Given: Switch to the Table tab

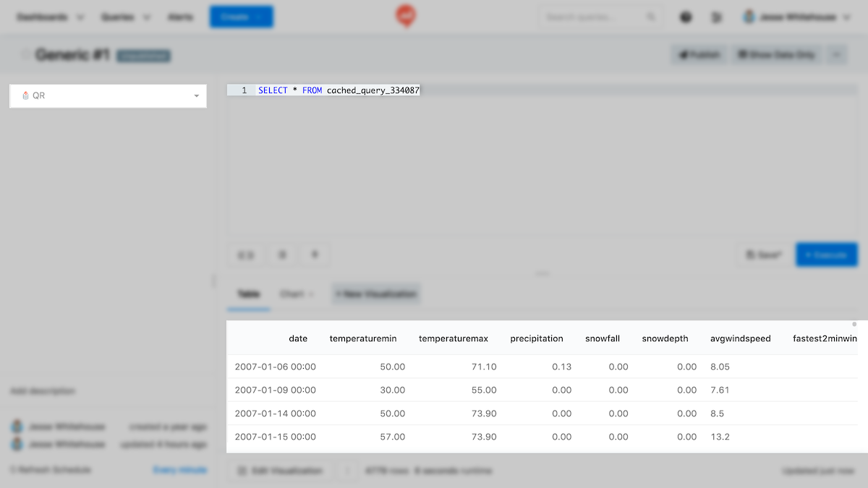Looking at the screenshot, I should tap(248, 294).
